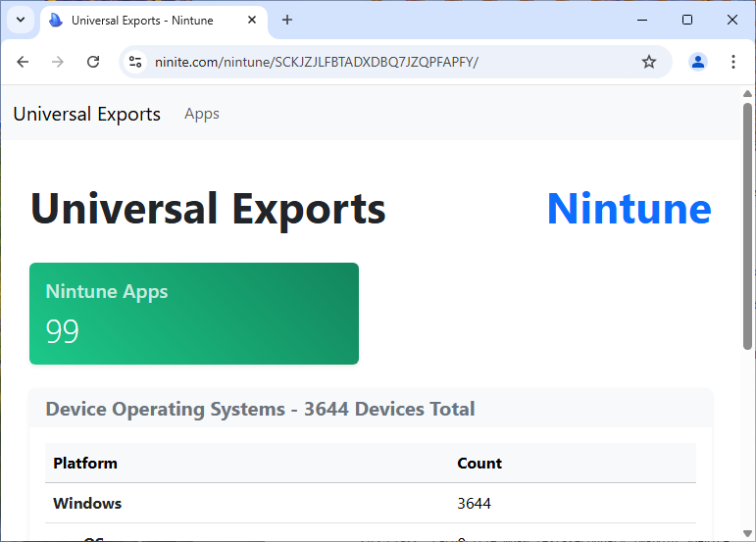This screenshot has height=542, width=756.
Task: Click the vertical page scrollbar thumb
Action: click(x=747, y=225)
